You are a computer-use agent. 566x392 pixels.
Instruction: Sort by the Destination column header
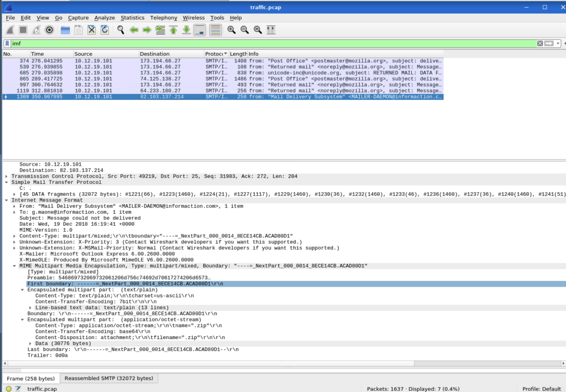pyautogui.click(x=171, y=54)
